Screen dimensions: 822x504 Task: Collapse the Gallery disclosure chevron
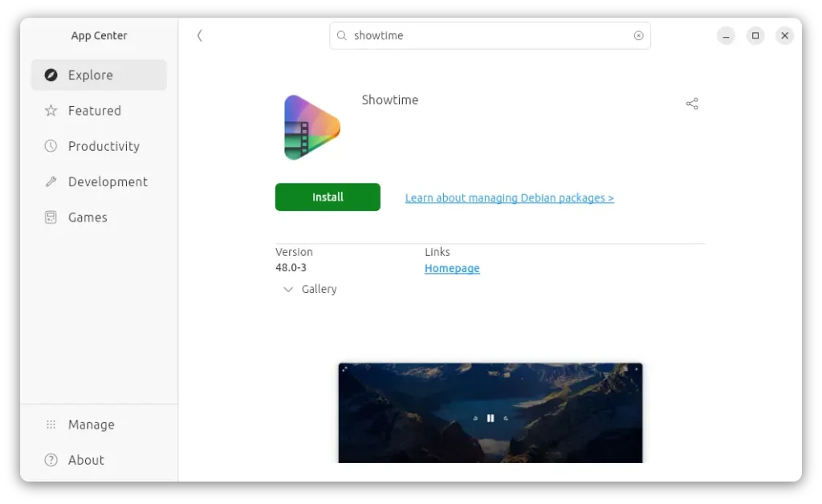pyautogui.click(x=287, y=289)
